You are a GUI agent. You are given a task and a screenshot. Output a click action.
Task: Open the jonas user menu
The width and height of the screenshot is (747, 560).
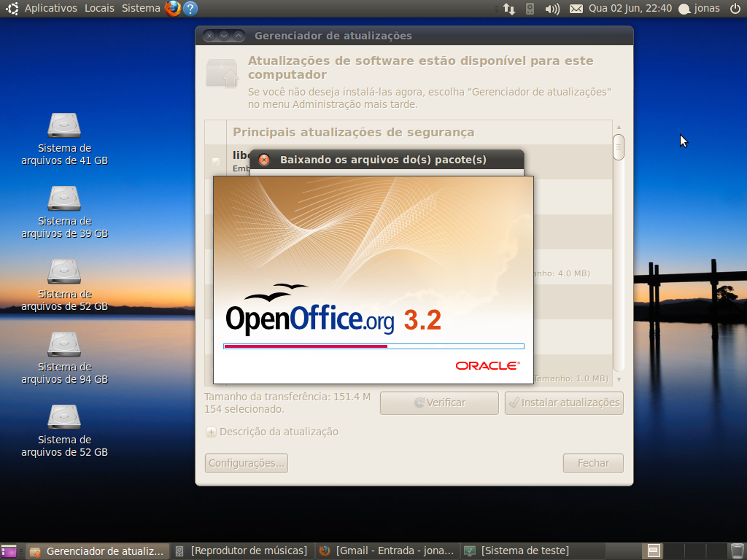(x=699, y=8)
